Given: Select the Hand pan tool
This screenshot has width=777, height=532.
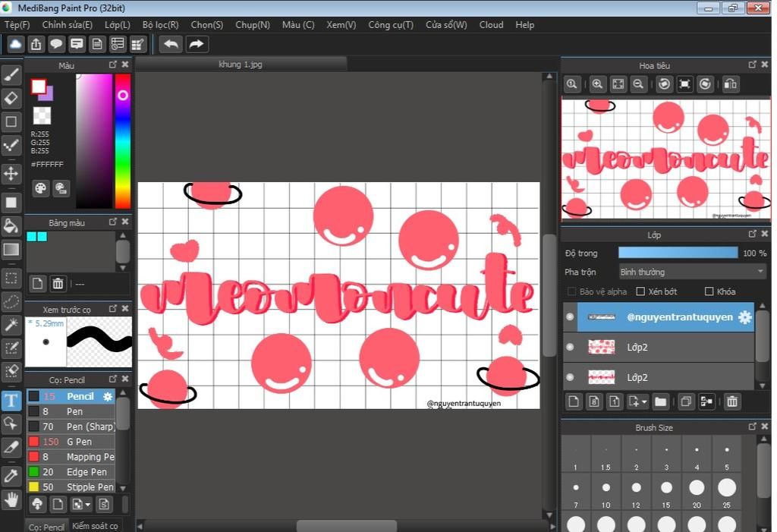Looking at the screenshot, I should click(11, 500).
